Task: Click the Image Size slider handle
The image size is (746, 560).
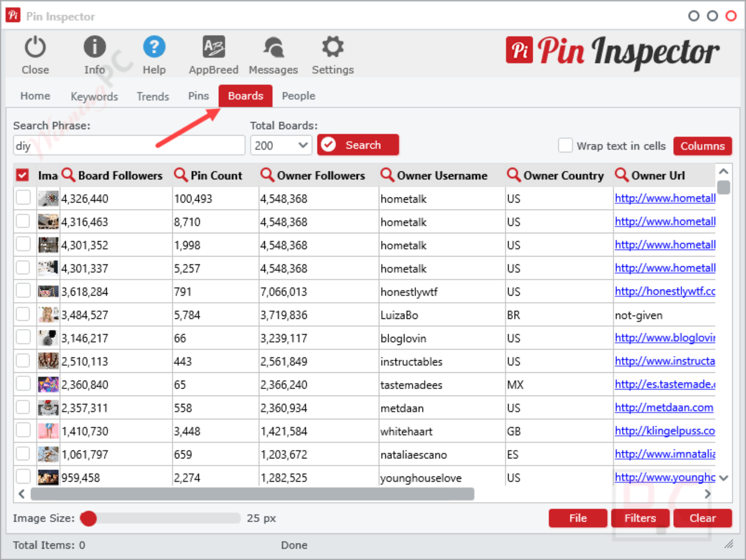Action: coord(88,518)
